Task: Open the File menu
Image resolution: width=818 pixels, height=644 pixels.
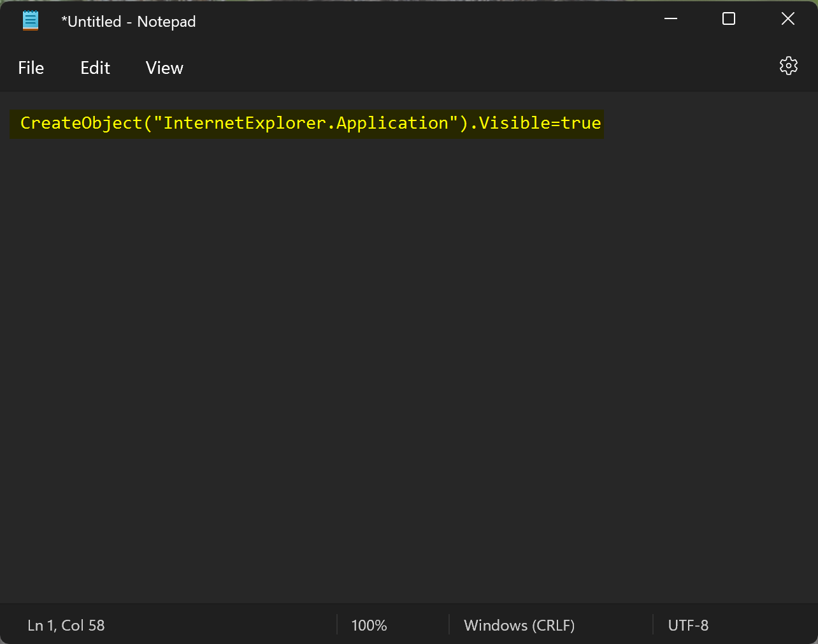Action: (x=31, y=68)
